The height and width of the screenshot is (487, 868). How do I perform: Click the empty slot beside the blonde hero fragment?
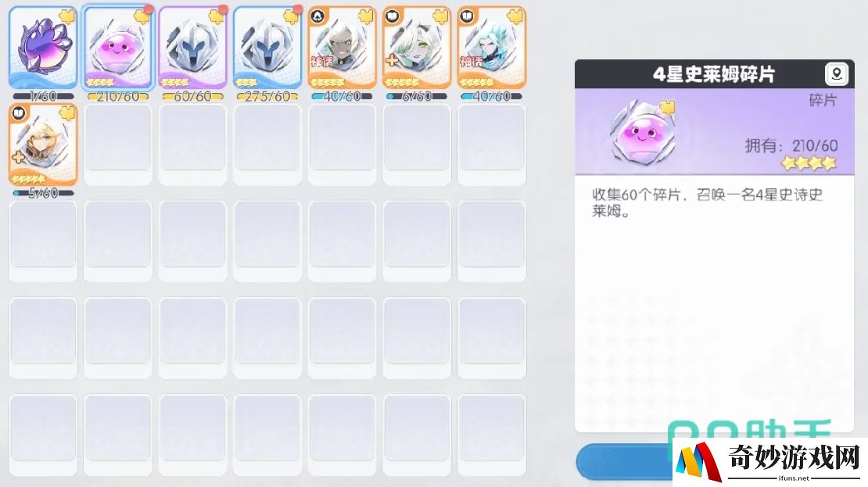(x=117, y=144)
